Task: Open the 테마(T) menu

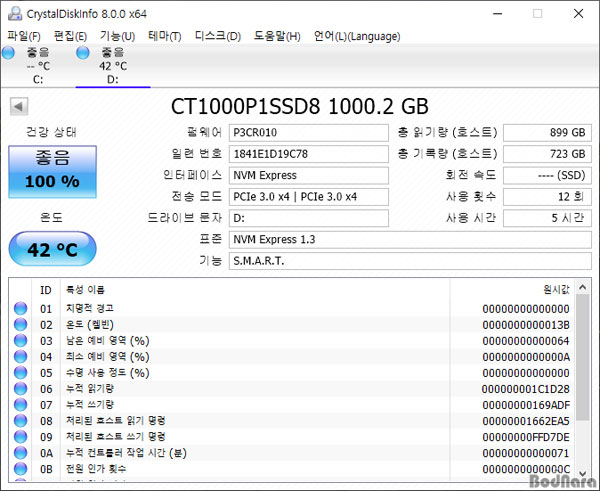Action: pyautogui.click(x=165, y=36)
